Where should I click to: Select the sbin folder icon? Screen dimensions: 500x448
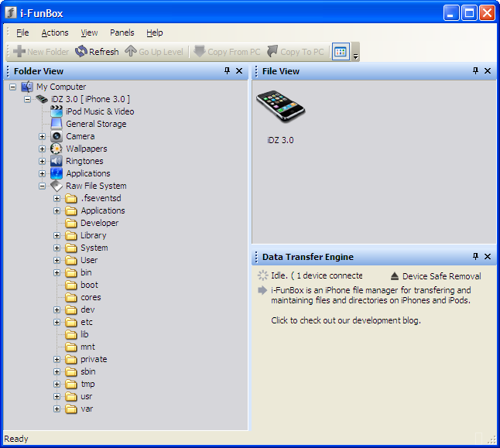[x=71, y=372]
